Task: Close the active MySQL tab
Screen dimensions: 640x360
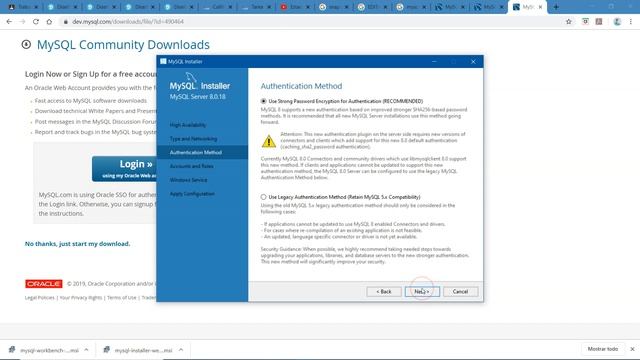Action: (540, 7)
